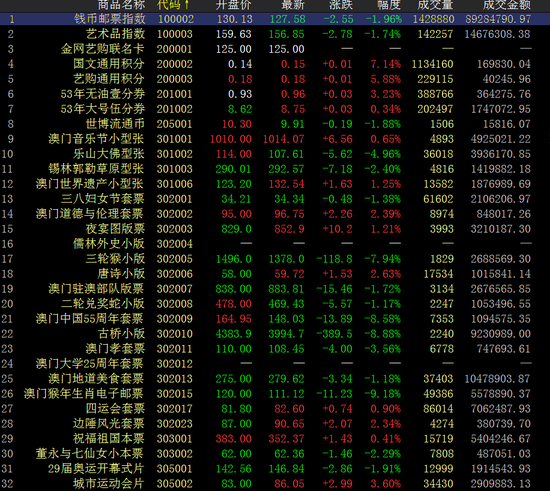The height and width of the screenshot is (491, 550).
Task: Click the percentage -9.18%
Action: pos(382,394)
